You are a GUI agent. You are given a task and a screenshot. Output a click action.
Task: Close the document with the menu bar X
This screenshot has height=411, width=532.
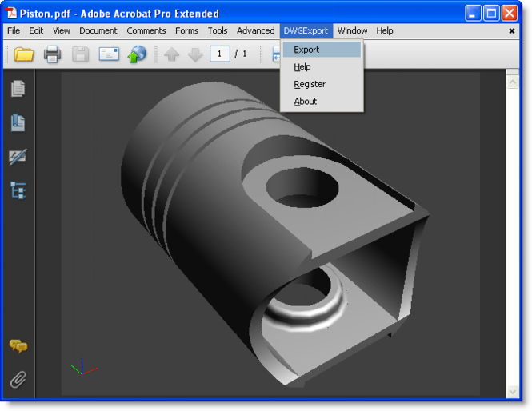tap(512, 31)
